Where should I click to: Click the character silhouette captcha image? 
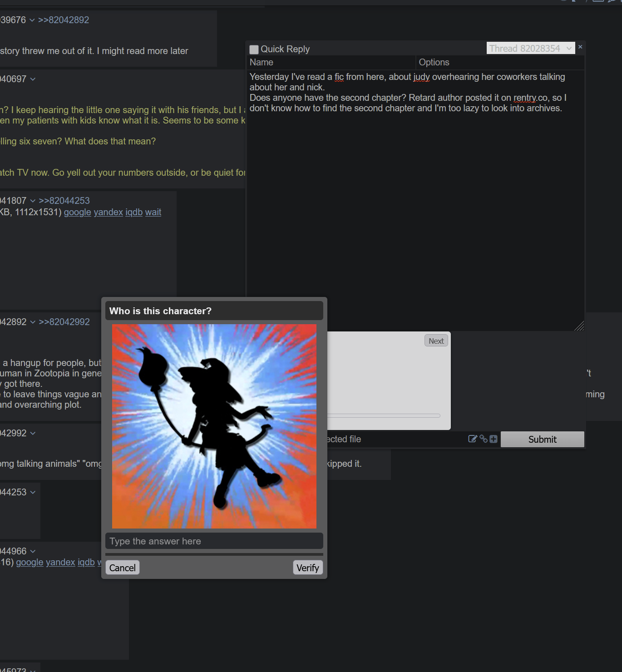(x=214, y=426)
